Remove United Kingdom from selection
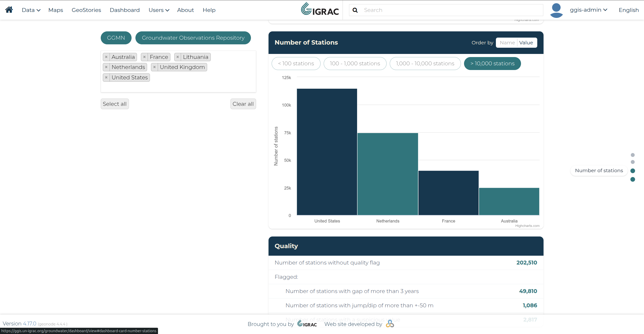The width and height of the screenshot is (644, 334). click(x=154, y=67)
